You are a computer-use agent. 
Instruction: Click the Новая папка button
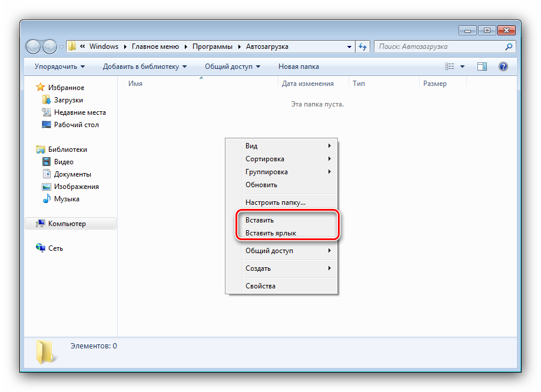[298, 67]
